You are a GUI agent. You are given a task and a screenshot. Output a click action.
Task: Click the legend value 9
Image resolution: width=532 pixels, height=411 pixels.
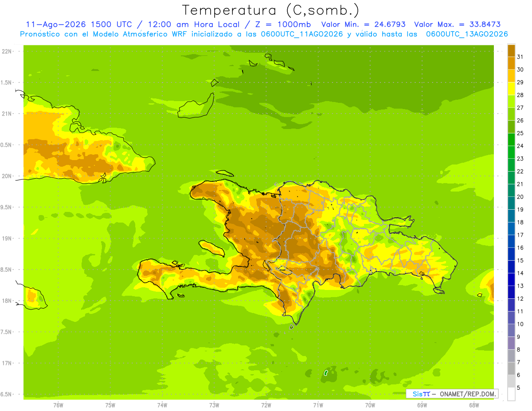pyautogui.click(x=519, y=337)
